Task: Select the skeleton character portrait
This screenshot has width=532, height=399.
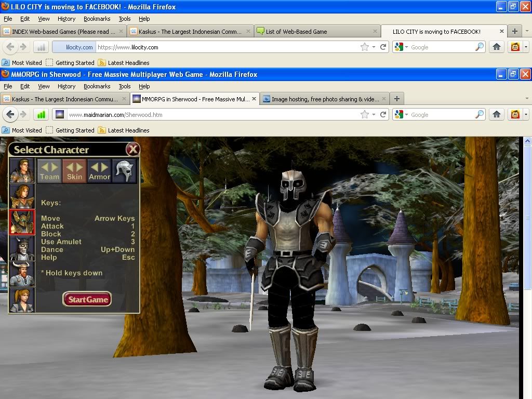Action: (22, 248)
